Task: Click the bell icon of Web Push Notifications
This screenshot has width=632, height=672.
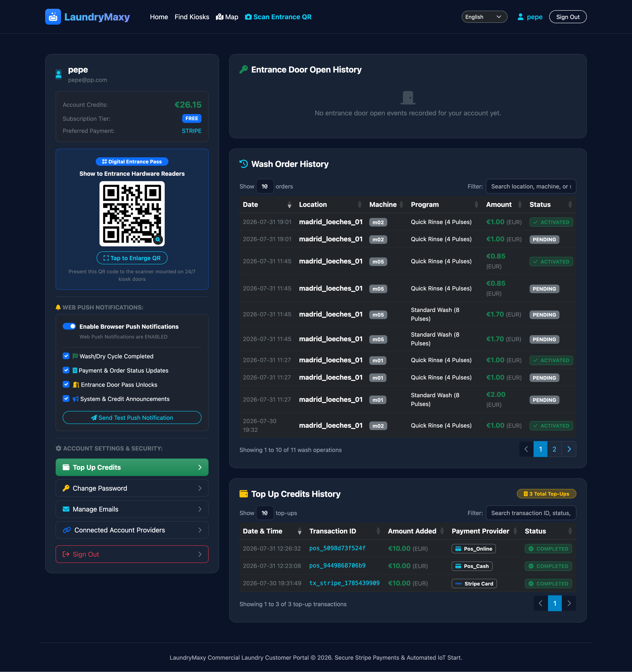Action: click(58, 307)
